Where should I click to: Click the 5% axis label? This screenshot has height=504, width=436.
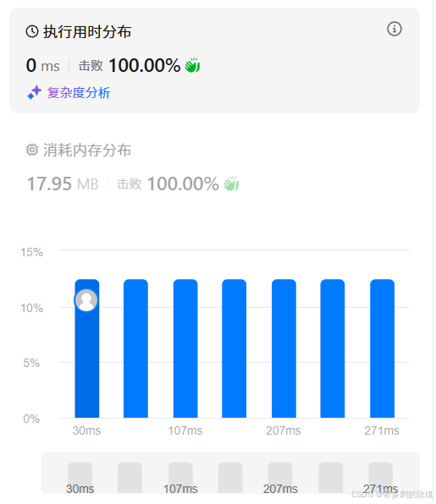[x=31, y=363]
